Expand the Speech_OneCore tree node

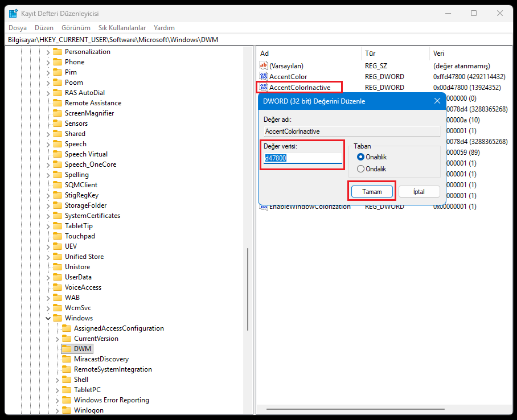coord(48,164)
